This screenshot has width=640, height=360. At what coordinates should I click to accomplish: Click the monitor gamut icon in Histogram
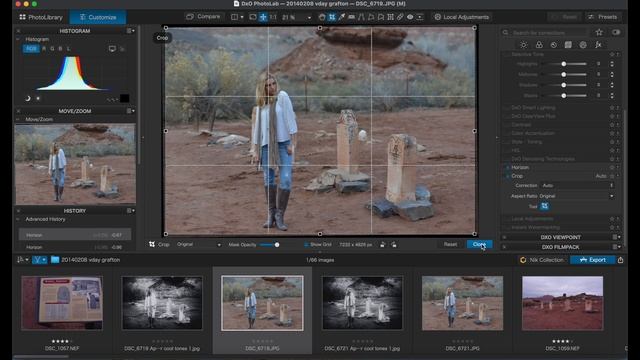[x=112, y=49]
